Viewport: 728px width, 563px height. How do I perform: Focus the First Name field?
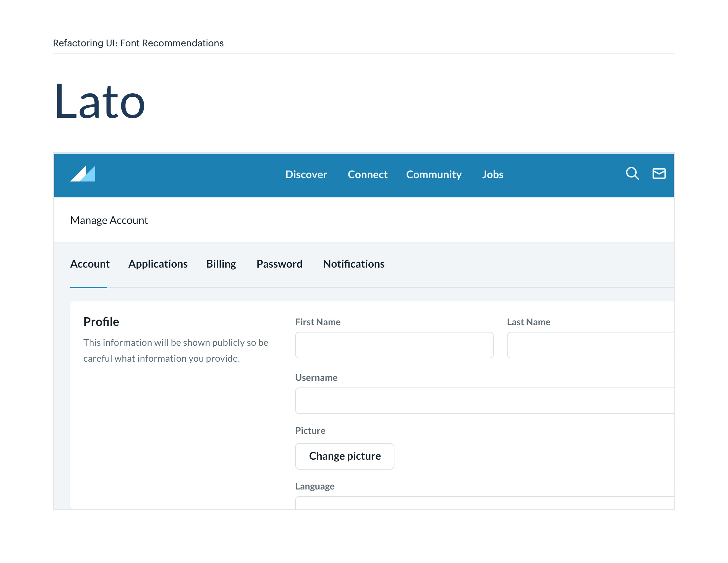(394, 345)
